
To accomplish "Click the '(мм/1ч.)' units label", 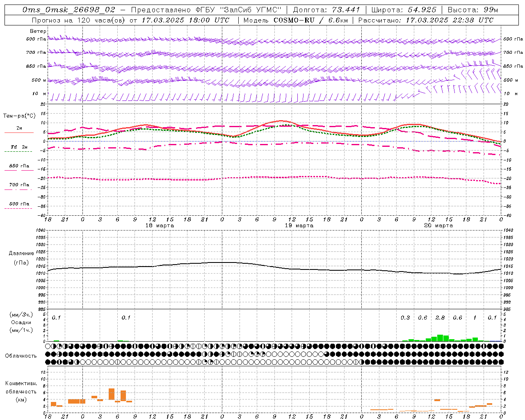I will tap(21, 330).
